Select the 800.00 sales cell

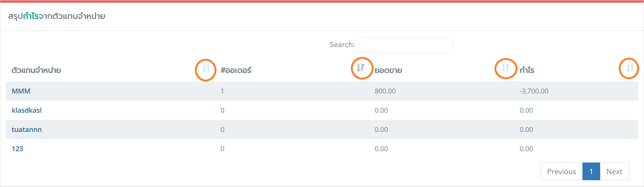click(x=385, y=91)
